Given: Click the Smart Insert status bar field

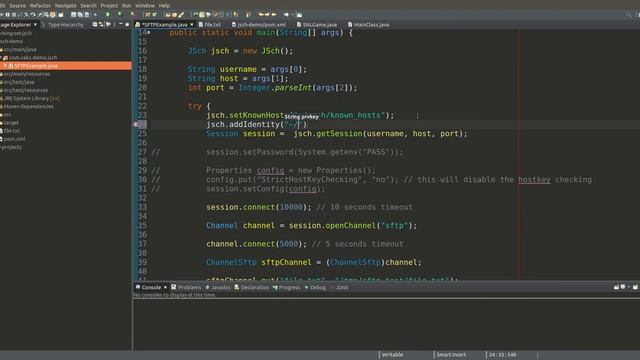Looking at the screenshot, I should tap(451, 355).
